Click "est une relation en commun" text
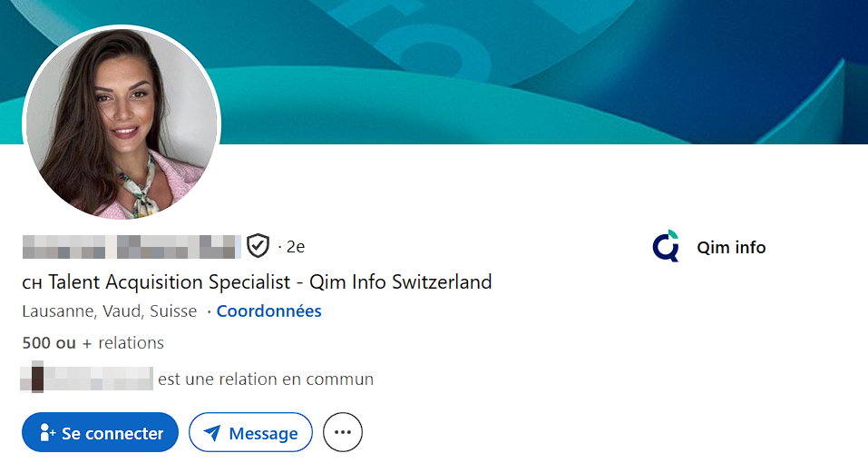The width and height of the screenshot is (868, 473). coord(266,379)
